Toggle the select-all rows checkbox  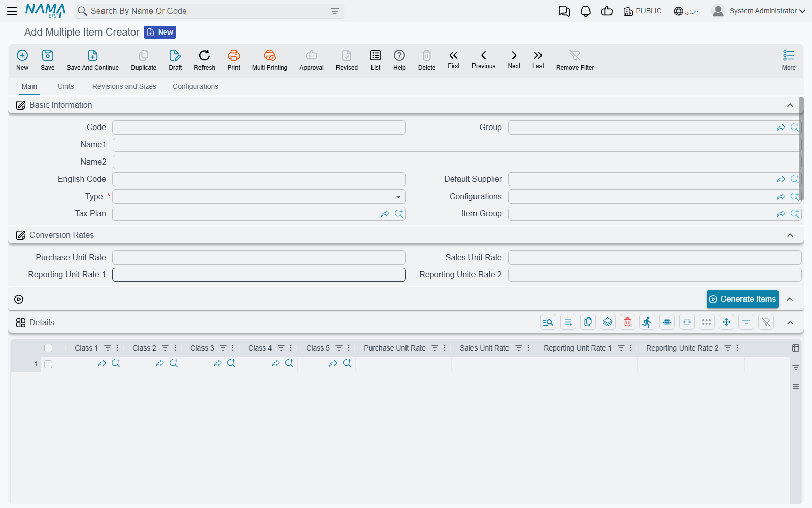[48, 348]
